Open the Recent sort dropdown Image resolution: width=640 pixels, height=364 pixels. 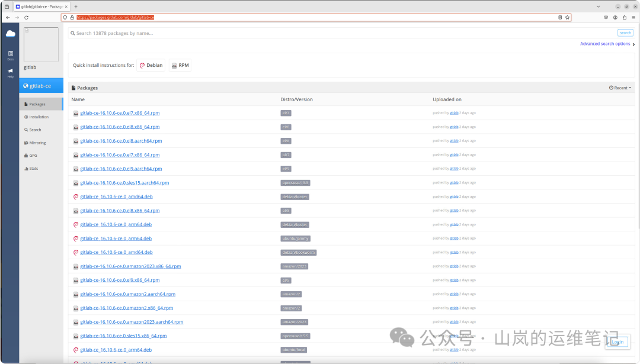pyautogui.click(x=619, y=87)
